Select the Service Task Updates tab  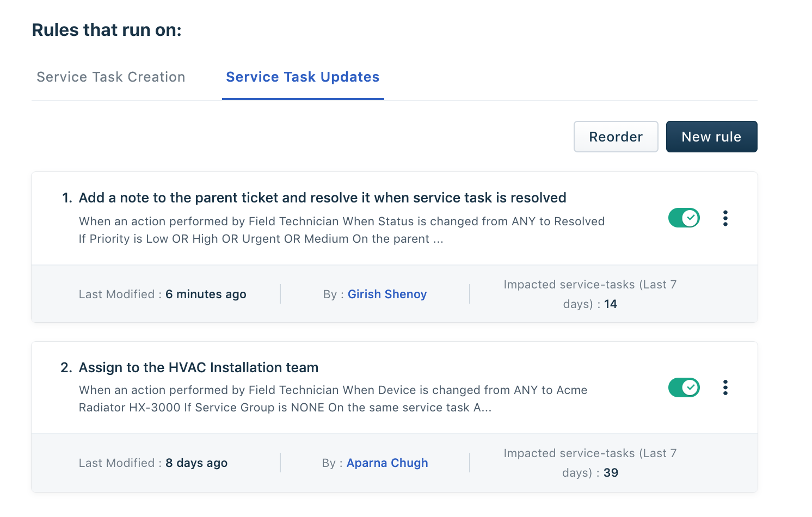(303, 77)
